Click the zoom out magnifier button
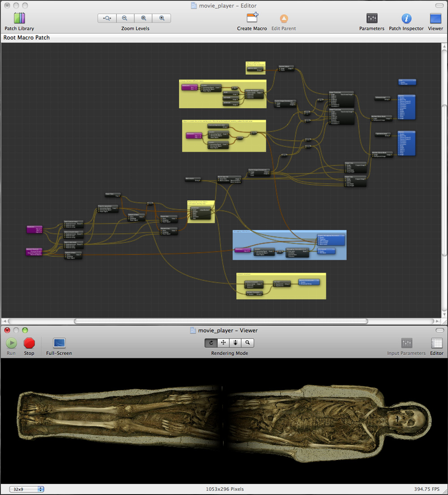This screenshot has width=448, height=495. [125, 18]
